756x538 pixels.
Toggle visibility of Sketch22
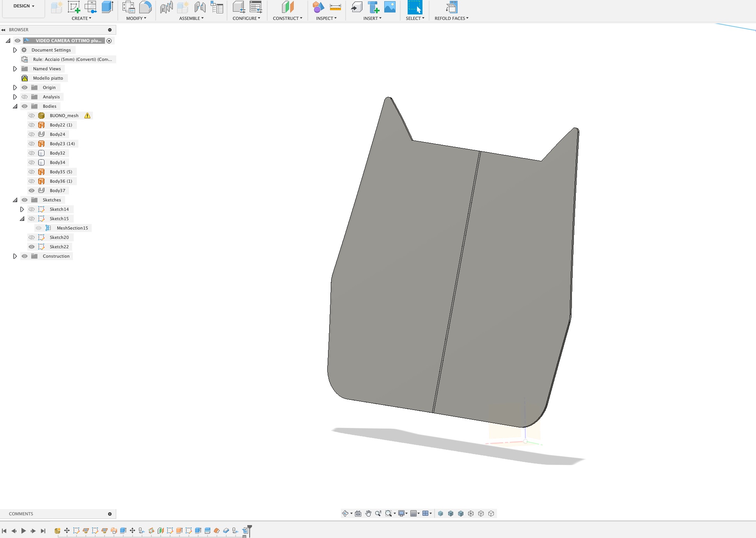pos(32,246)
